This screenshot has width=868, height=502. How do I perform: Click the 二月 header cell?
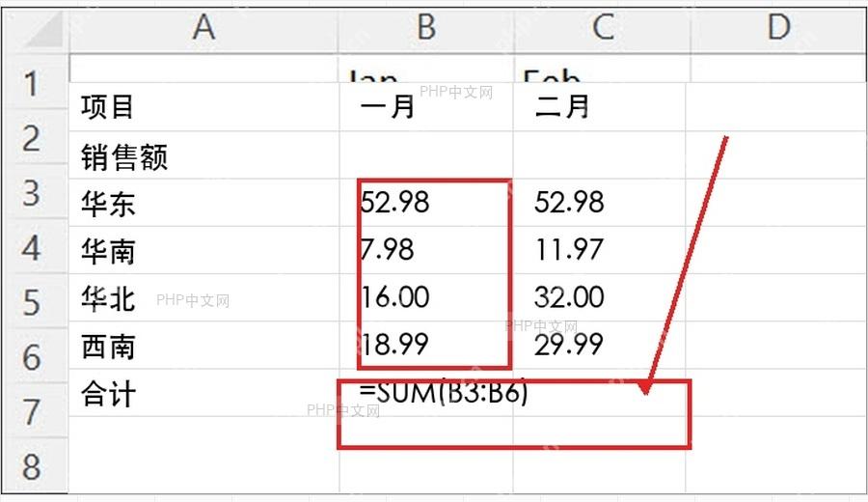pyautogui.click(x=600, y=107)
